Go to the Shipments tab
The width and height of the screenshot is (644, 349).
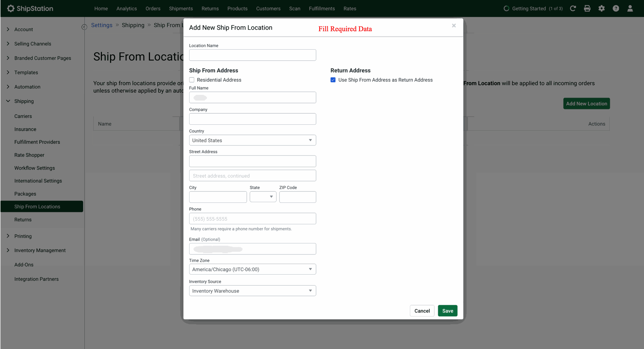[x=181, y=8]
